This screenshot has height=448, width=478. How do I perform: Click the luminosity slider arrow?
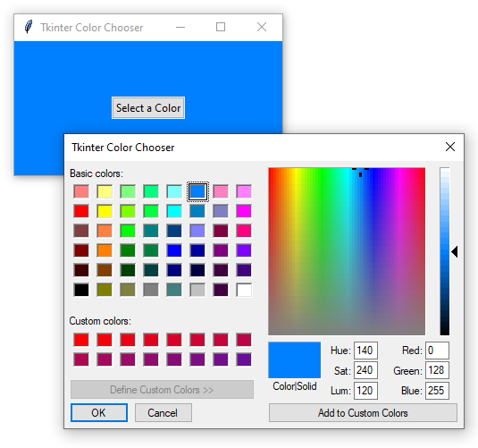tap(454, 252)
